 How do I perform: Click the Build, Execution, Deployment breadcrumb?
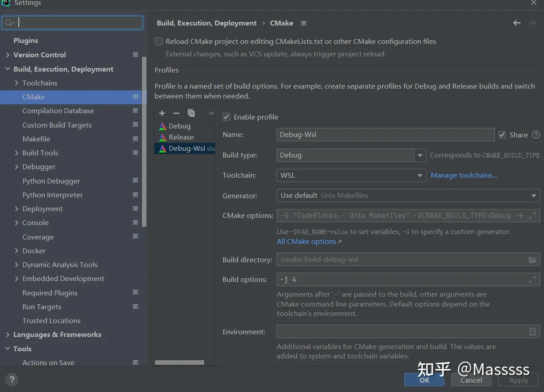coord(207,23)
